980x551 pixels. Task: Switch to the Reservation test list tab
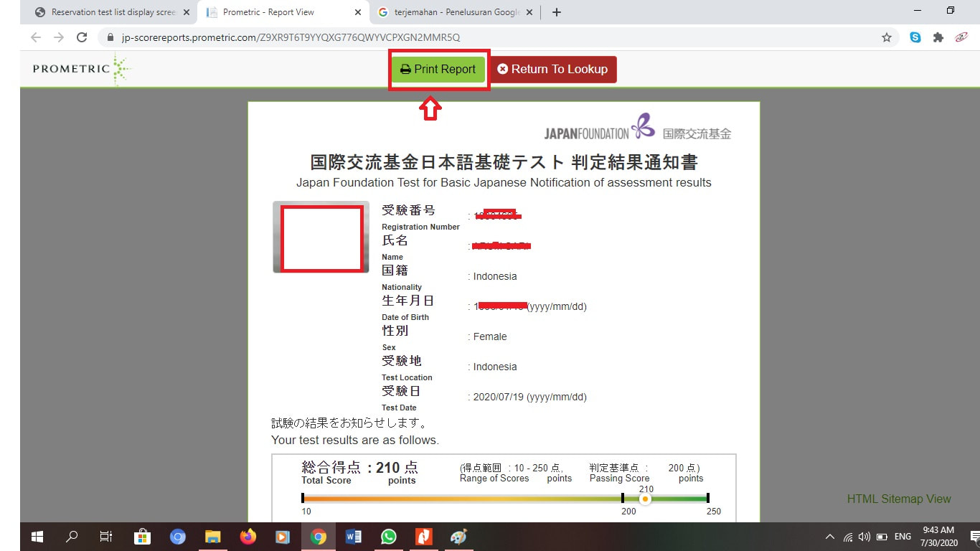pos(106,12)
